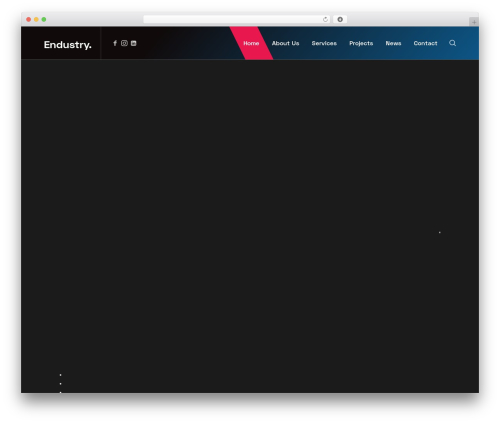Open the Services menu item
The width and height of the screenshot is (500, 423).
(x=324, y=43)
